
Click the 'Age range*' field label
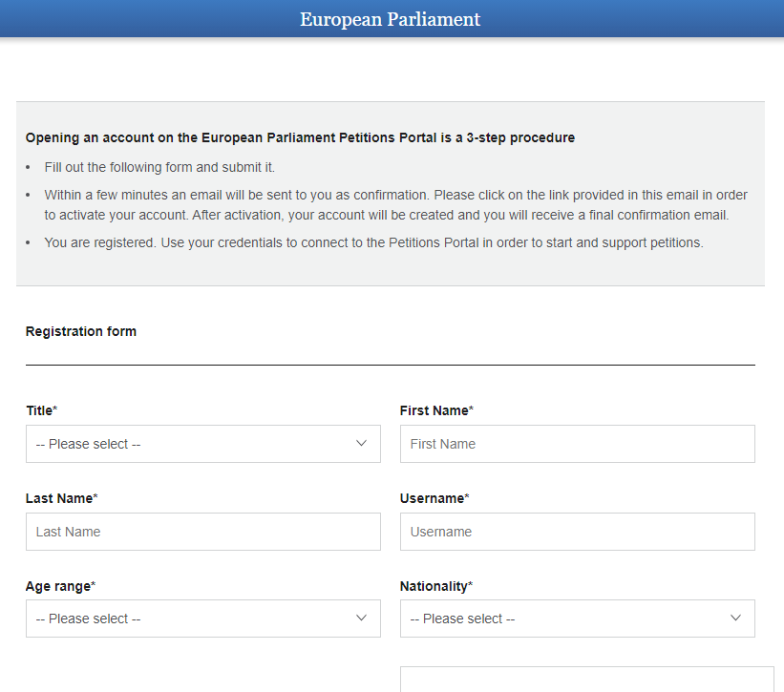[60, 586]
